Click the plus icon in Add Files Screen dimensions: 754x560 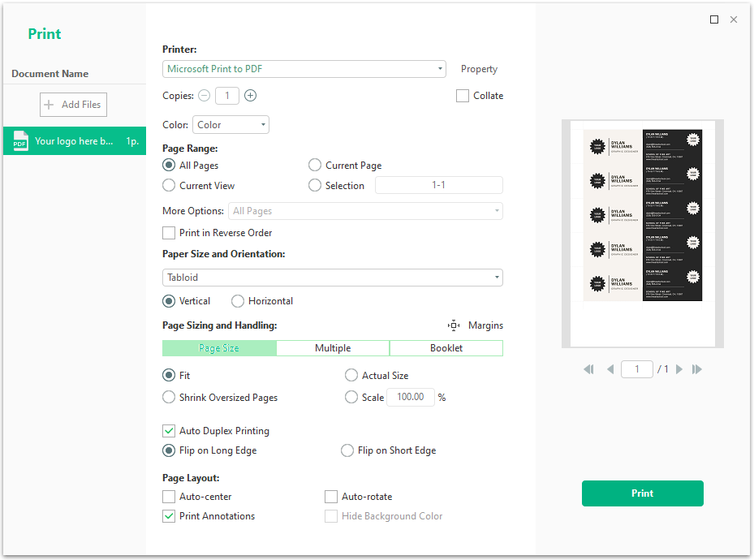[49, 105]
